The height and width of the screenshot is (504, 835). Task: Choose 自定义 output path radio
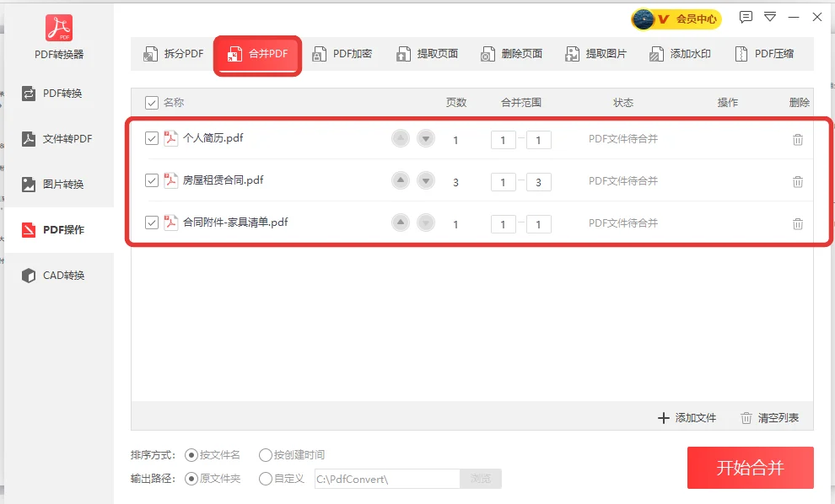pos(265,479)
